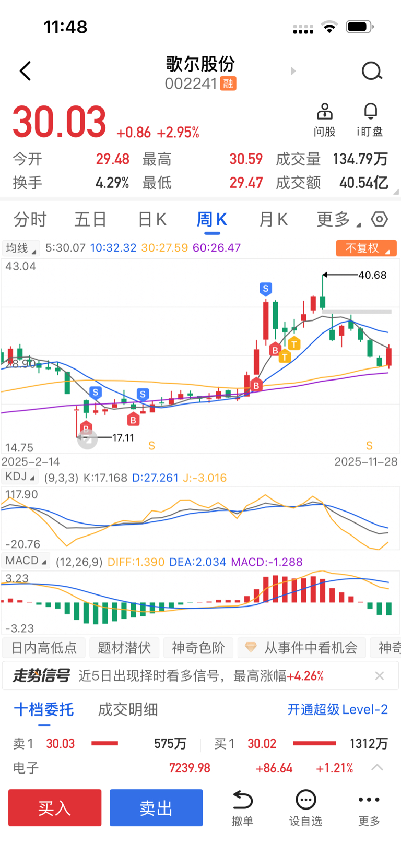Viewport: 401px width, 868px height.
Task: Tap the 撤单 cancel order icon
Action: 242,808
